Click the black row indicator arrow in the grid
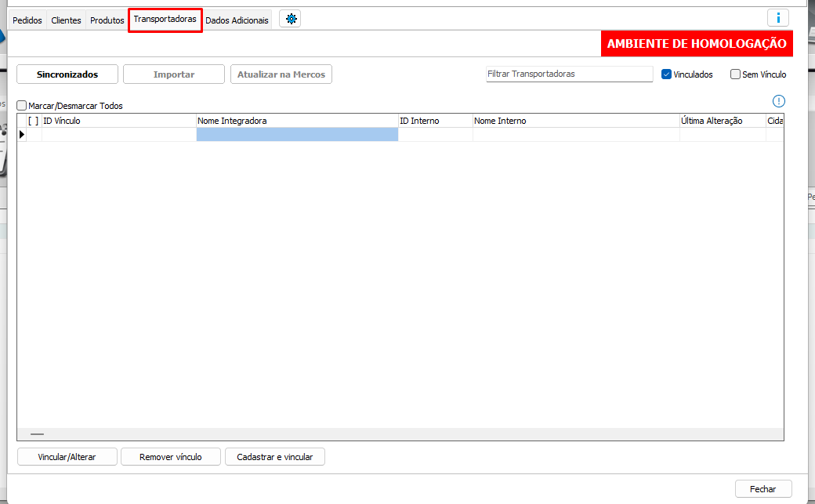This screenshot has width=815, height=504. point(22,135)
